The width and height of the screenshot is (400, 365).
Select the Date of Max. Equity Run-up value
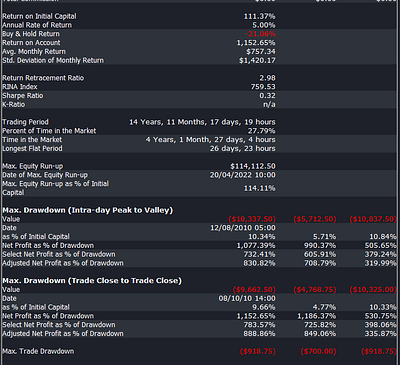pyautogui.click(x=243, y=175)
